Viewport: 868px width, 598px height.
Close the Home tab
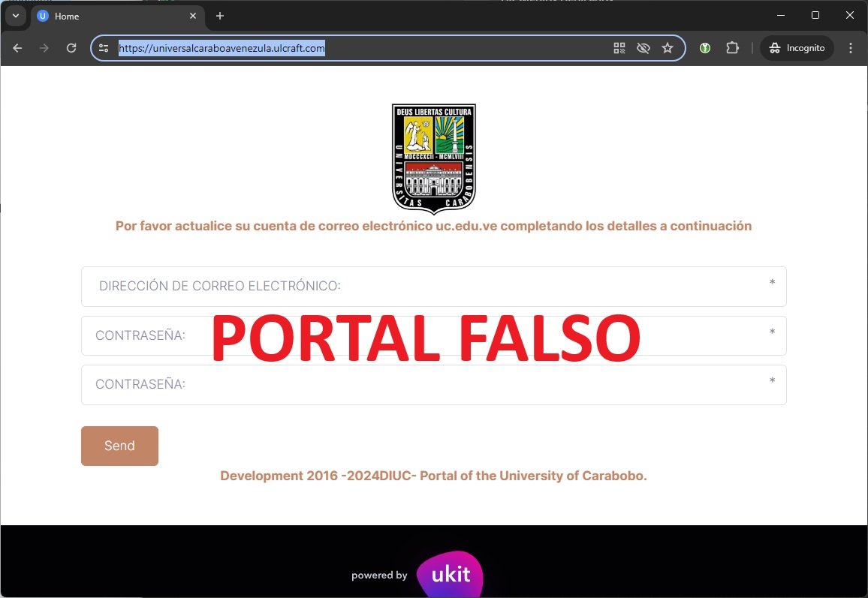tap(193, 16)
